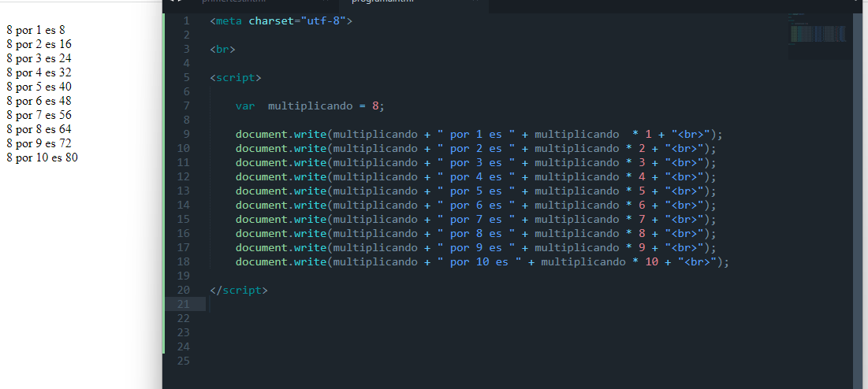Click line number 1 in the gutter
The image size is (868, 389).
coord(187,21)
